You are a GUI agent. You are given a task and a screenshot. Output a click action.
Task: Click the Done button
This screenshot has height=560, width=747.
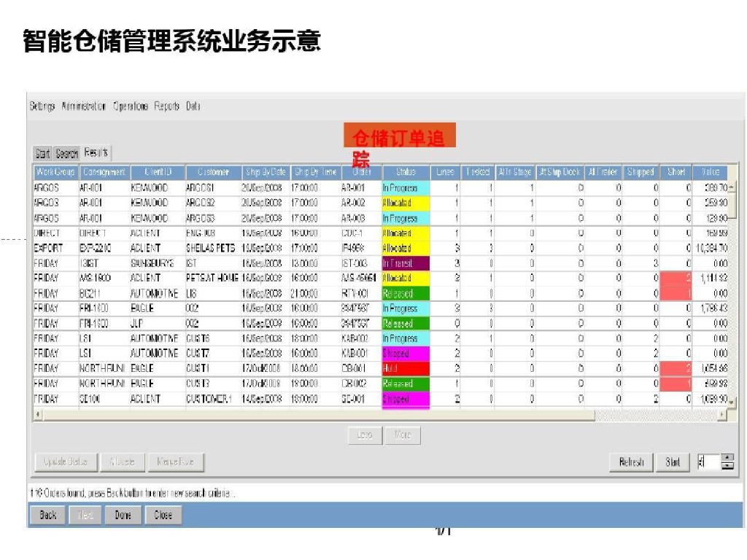click(x=123, y=516)
